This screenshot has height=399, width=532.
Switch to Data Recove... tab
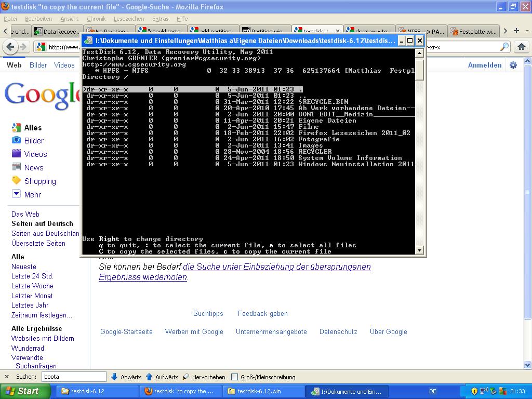click(x=58, y=31)
